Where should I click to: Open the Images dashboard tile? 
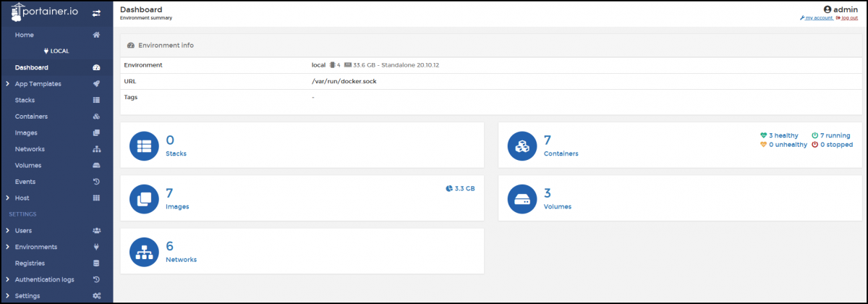pos(302,198)
